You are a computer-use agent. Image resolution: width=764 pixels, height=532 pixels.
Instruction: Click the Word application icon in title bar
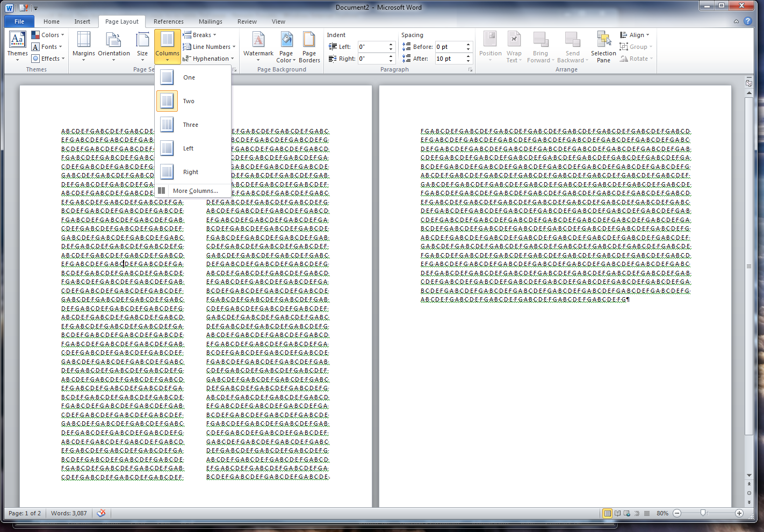coord(9,8)
